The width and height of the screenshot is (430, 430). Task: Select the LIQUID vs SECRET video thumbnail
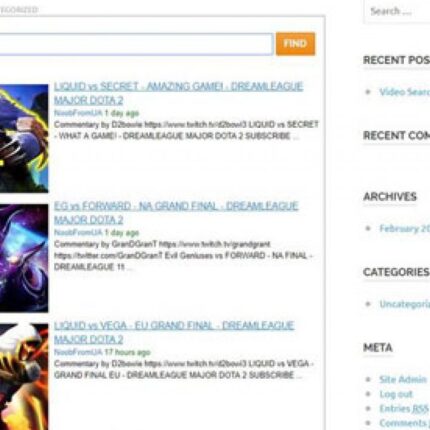pos(24,138)
